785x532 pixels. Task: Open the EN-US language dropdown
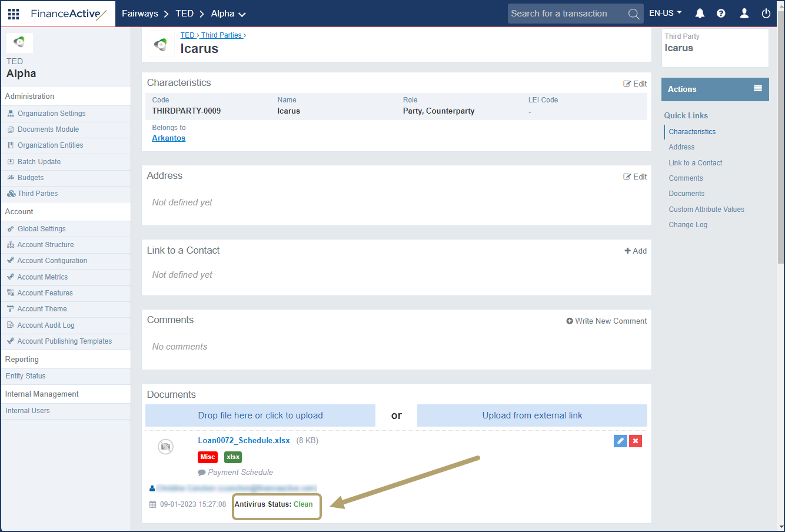(665, 12)
